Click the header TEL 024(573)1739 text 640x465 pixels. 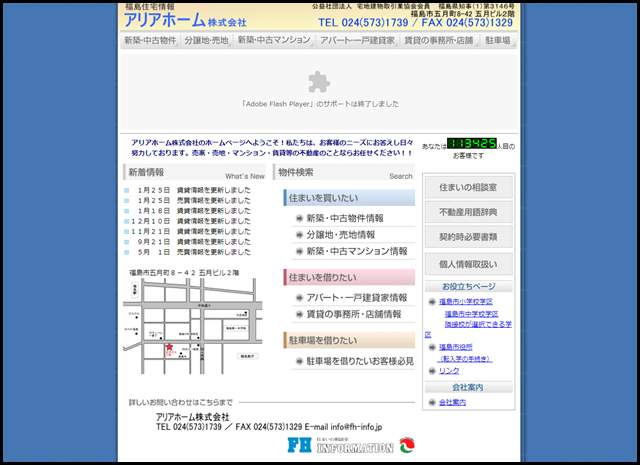point(363,22)
